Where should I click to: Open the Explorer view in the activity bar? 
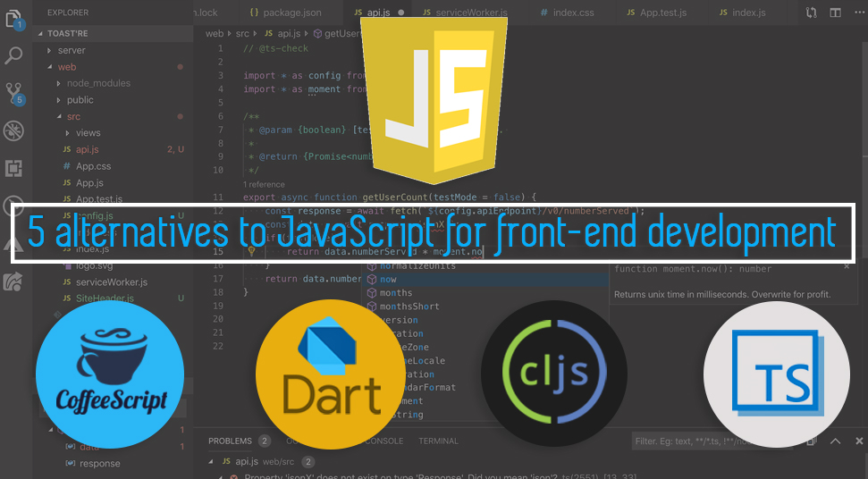point(13,20)
